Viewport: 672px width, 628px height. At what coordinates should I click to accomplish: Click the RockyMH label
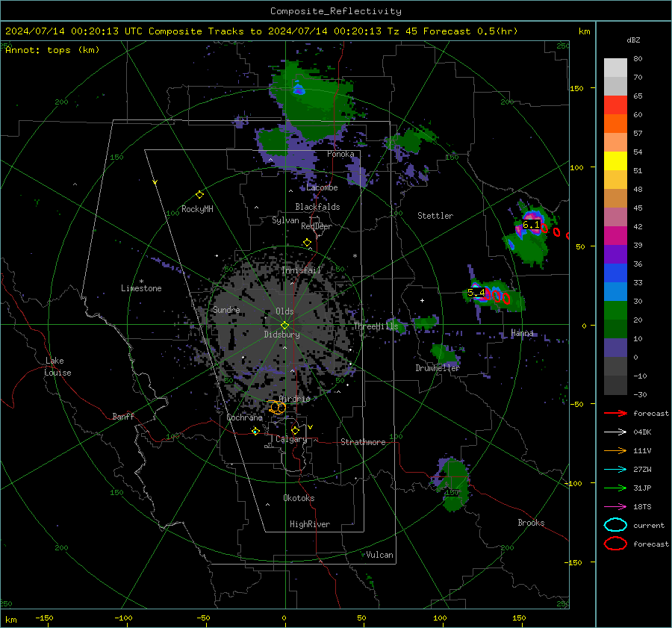[197, 209]
